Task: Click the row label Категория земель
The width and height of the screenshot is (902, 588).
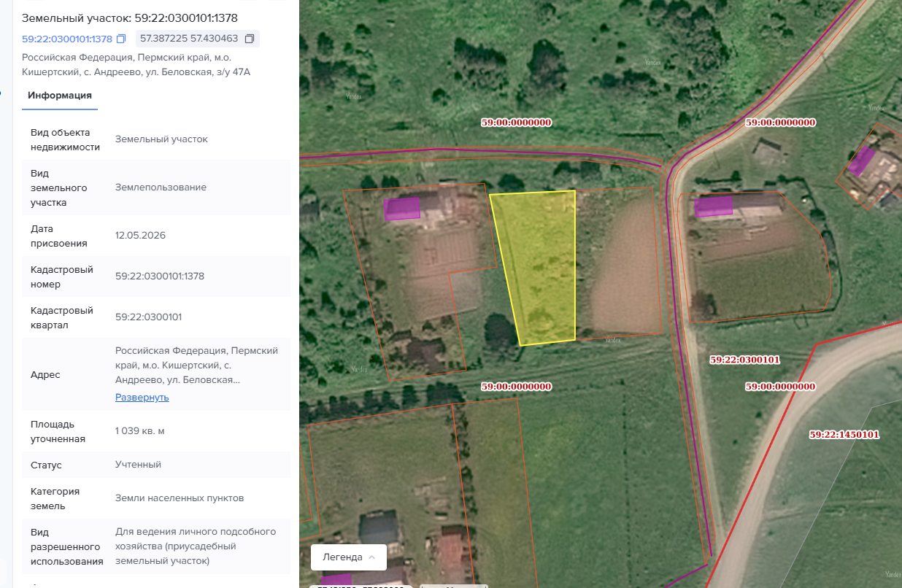Action: click(x=55, y=498)
